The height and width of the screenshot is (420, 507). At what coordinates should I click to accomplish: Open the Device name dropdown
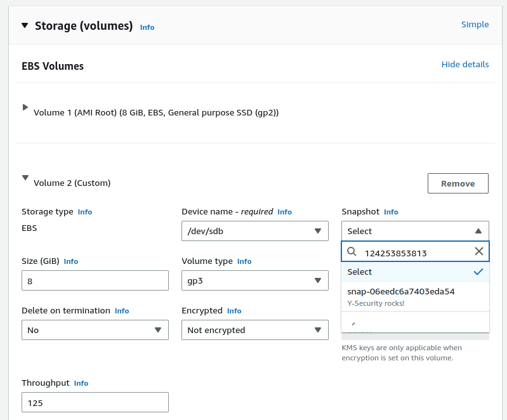pyautogui.click(x=254, y=231)
